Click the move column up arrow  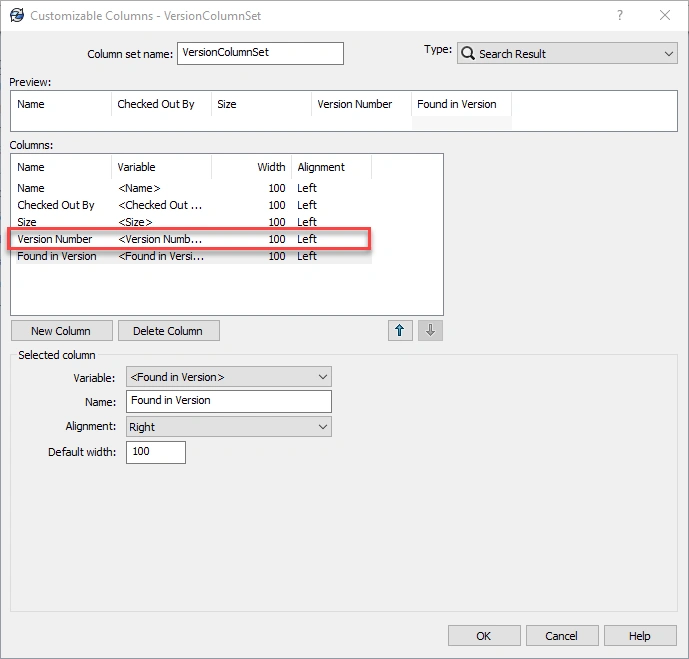click(400, 330)
